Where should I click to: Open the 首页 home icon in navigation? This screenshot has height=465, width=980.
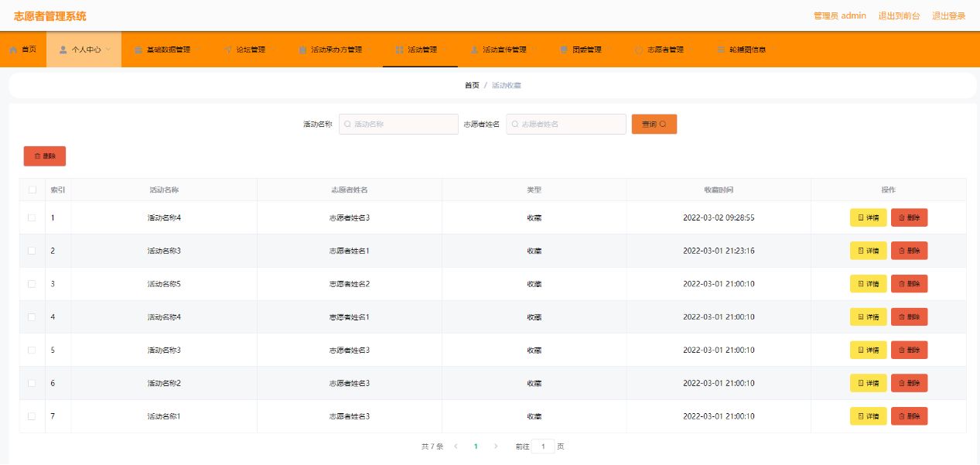[x=13, y=50]
